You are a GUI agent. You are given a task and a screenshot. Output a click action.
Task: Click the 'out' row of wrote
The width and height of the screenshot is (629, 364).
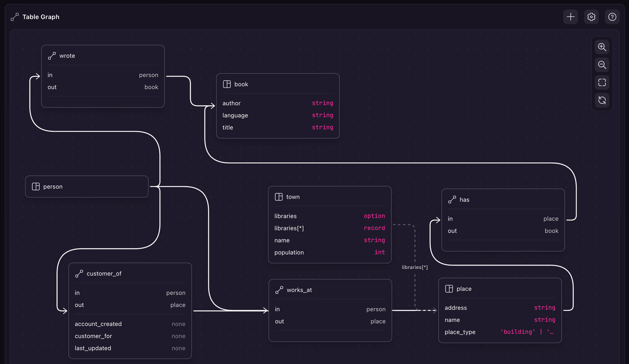103,87
